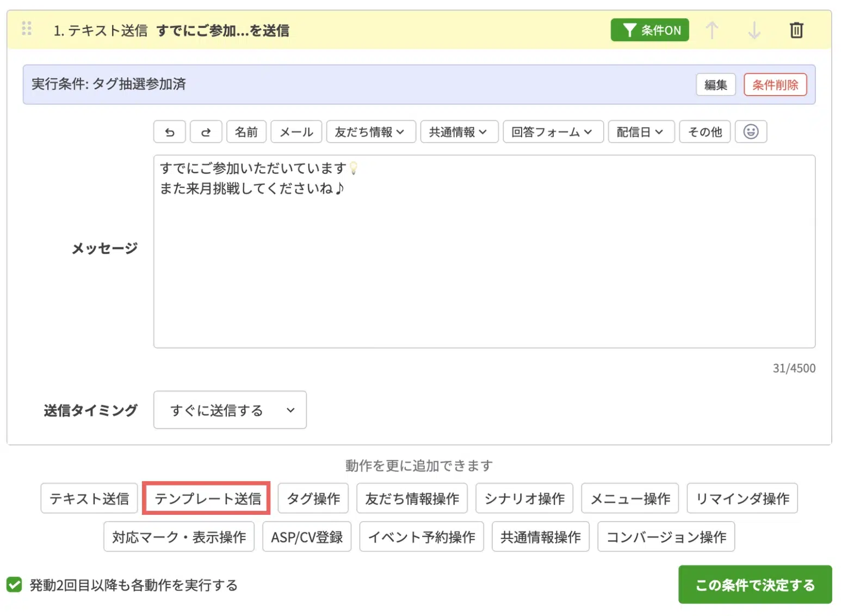The image size is (841, 616).
Task: Add a コンバージョン操作 action
Action: (x=666, y=537)
